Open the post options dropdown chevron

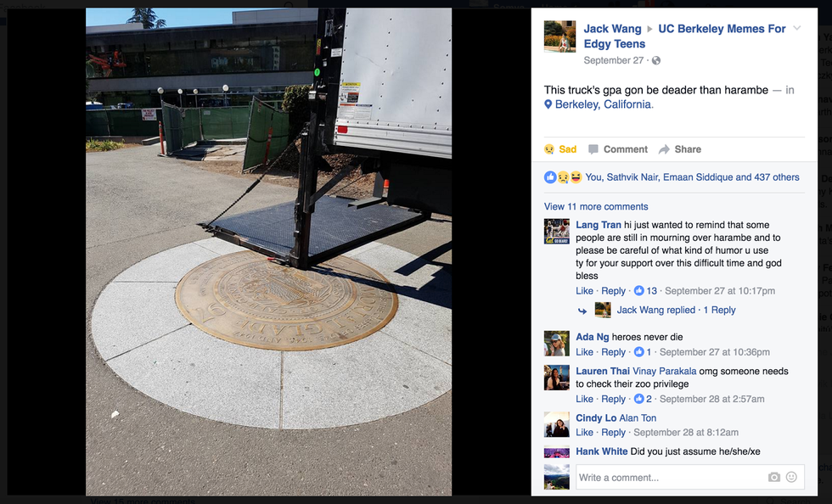click(x=796, y=28)
